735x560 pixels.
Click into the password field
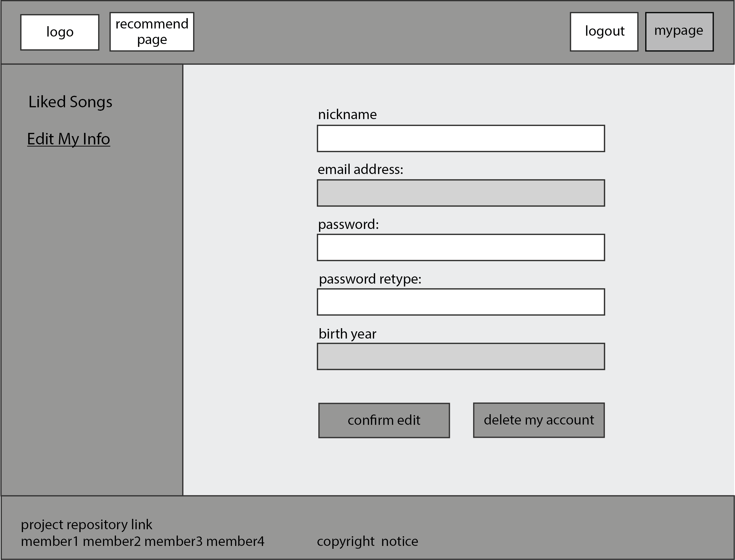pos(460,248)
